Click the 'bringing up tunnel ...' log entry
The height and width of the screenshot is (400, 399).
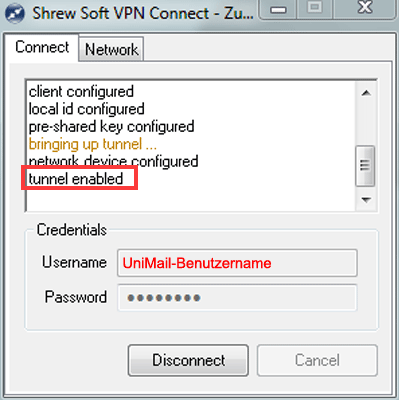point(93,144)
